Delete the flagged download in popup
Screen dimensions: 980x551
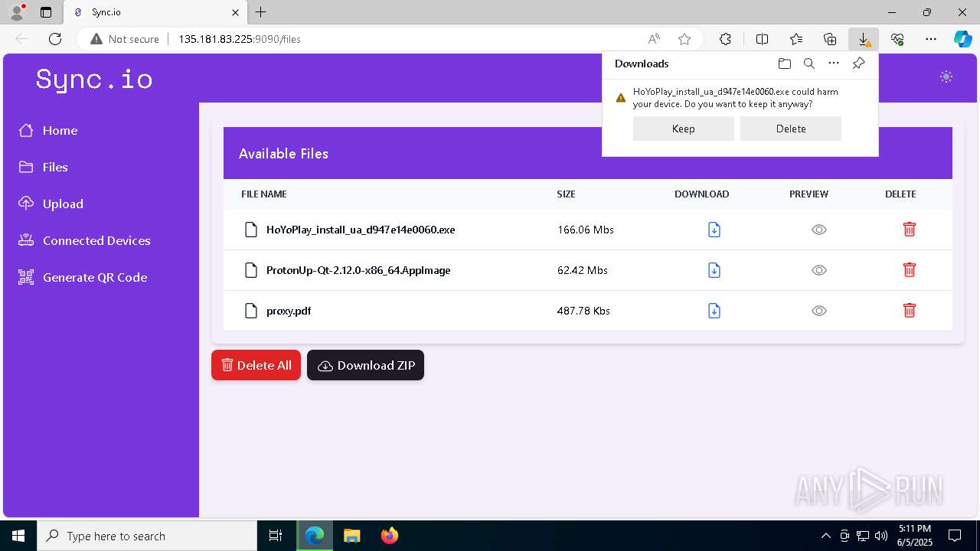tap(791, 129)
